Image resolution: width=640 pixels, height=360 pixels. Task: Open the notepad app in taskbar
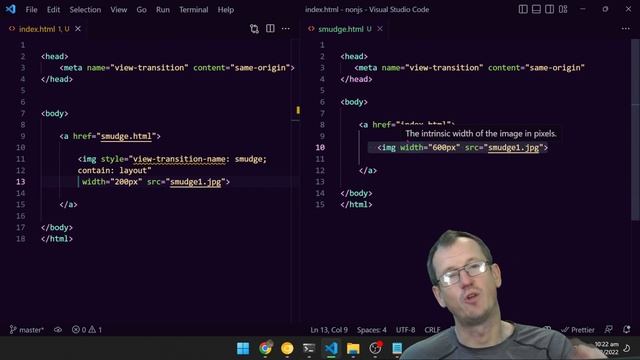397,348
